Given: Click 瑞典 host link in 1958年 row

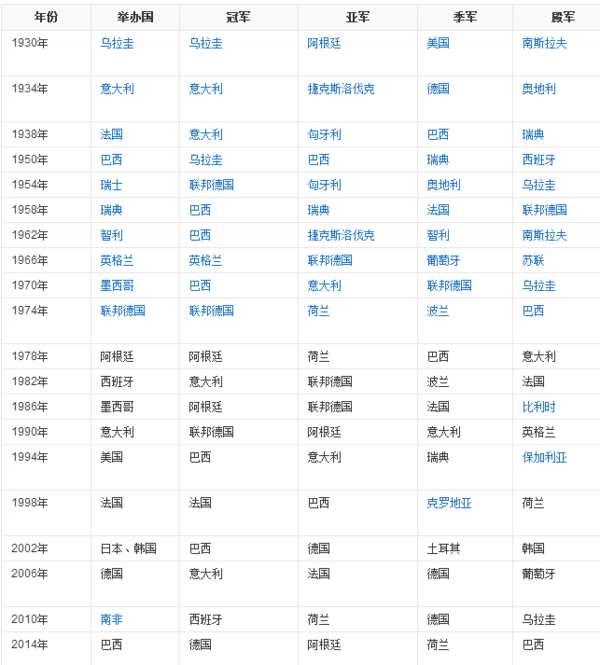Looking at the screenshot, I should click(x=112, y=210).
